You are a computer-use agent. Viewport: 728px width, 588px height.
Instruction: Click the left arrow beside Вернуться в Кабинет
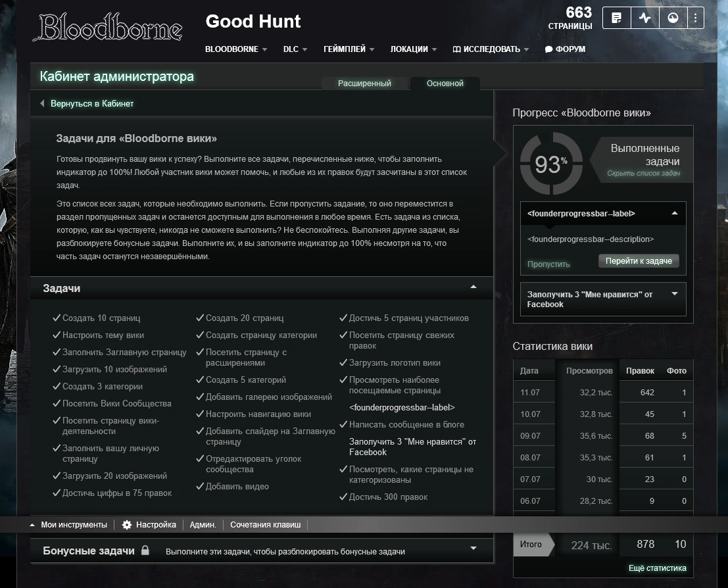(43, 104)
